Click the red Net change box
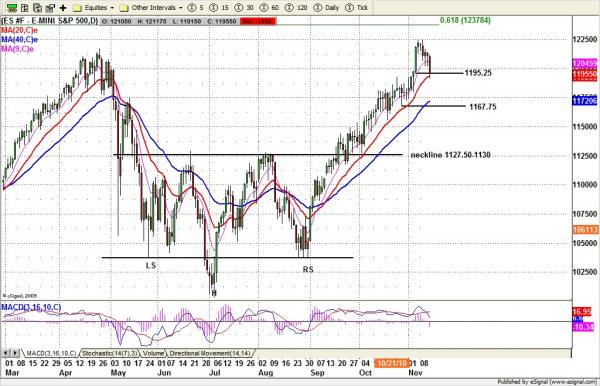This screenshot has width=600, height=386. click(258, 21)
